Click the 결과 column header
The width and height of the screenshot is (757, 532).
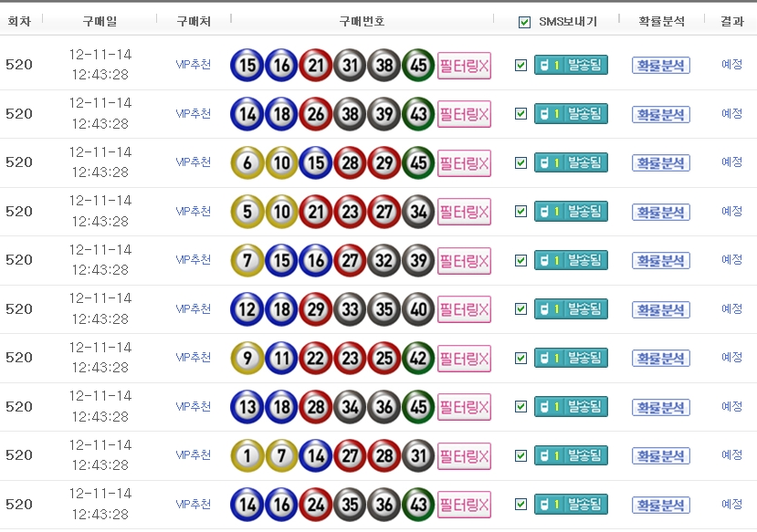[731, 21]
